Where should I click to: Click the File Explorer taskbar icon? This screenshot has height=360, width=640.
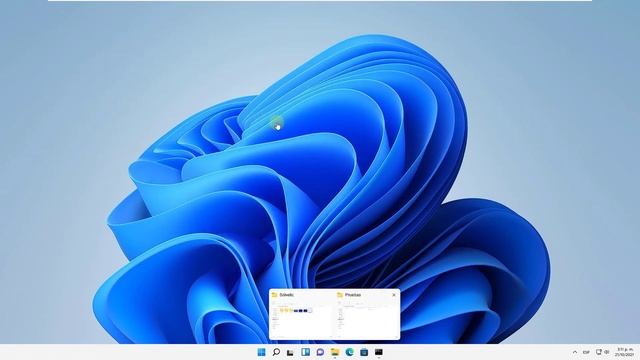click(335, 352)
